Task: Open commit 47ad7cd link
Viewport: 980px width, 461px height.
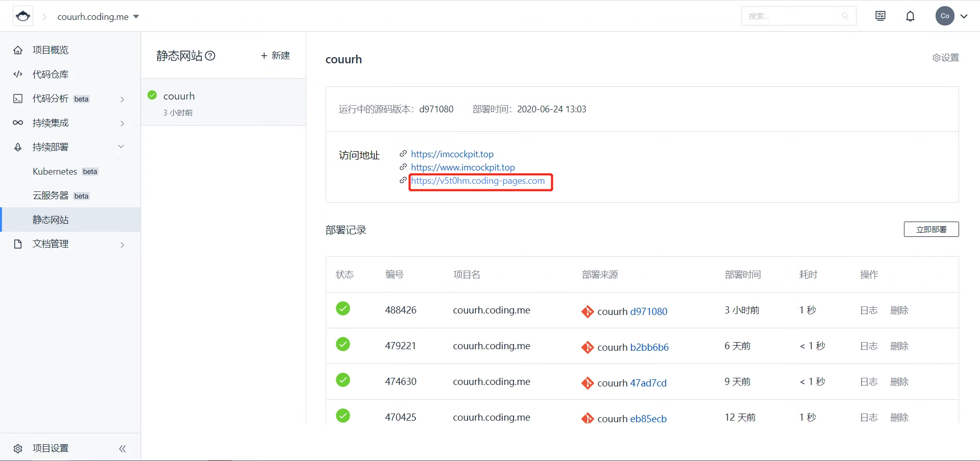Action: (648, 383)
